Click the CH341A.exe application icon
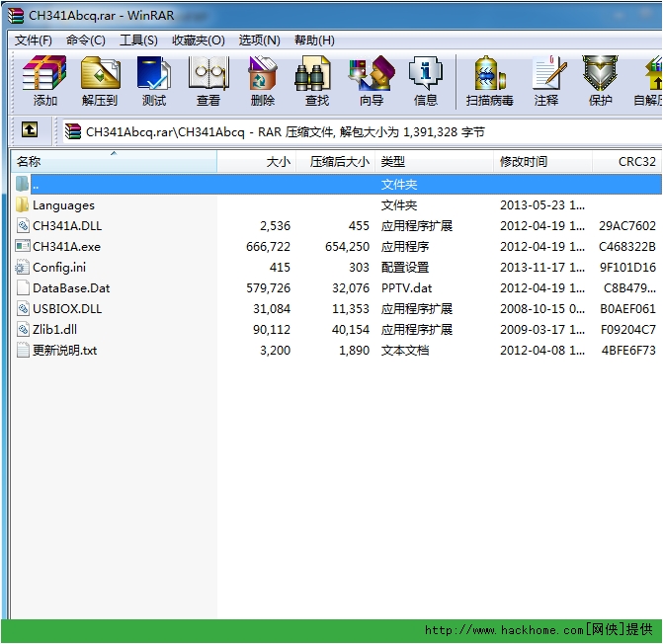The width and height of the screenshot is (663, 644). point(23,246)
